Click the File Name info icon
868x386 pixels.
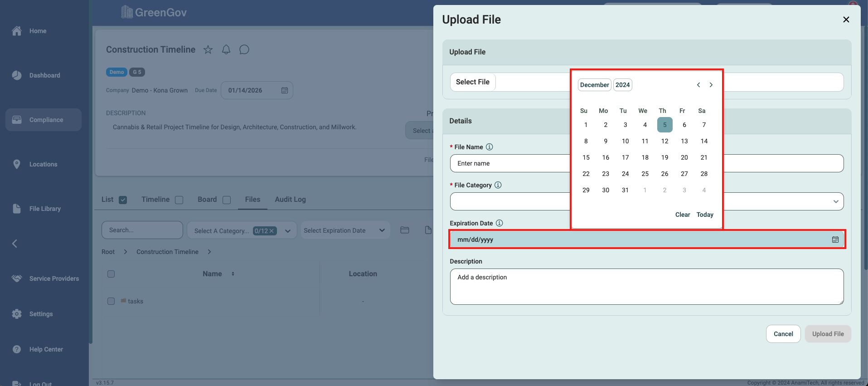tap(490, 147)
